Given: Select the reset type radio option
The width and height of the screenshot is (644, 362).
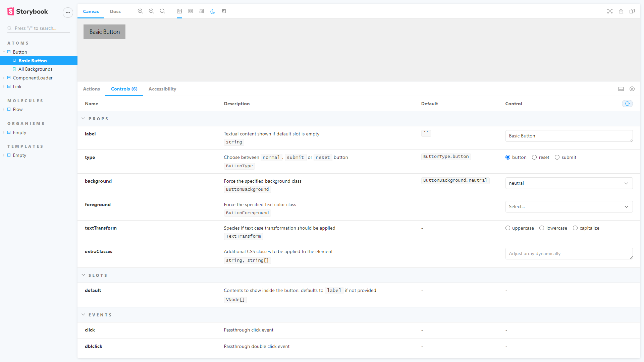Looking at the screenshot, I should (x=534, y=157).
